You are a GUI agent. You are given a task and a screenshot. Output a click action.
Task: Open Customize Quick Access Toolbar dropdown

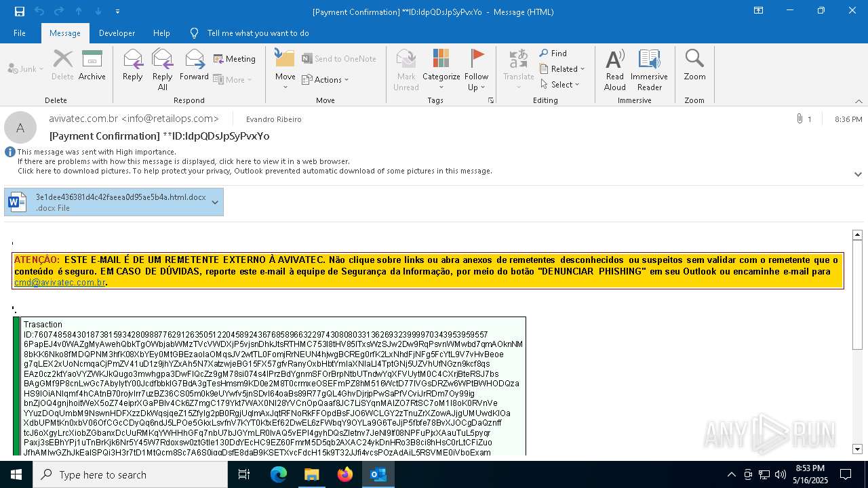pos(118,12)
